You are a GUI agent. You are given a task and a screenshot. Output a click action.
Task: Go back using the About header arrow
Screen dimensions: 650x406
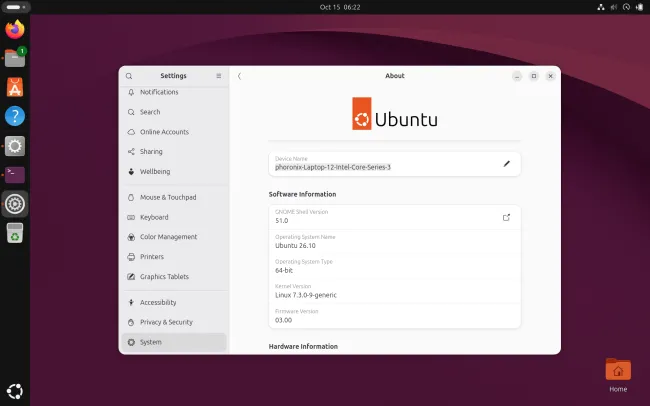pos(239,76)
